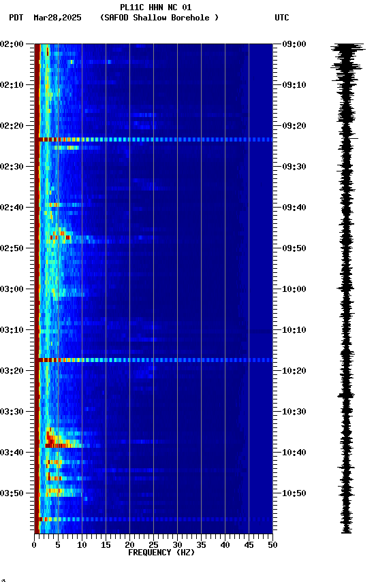Click the 10 Hz axis tick label
The image size is (376, 588).
(x=82, y=545)
